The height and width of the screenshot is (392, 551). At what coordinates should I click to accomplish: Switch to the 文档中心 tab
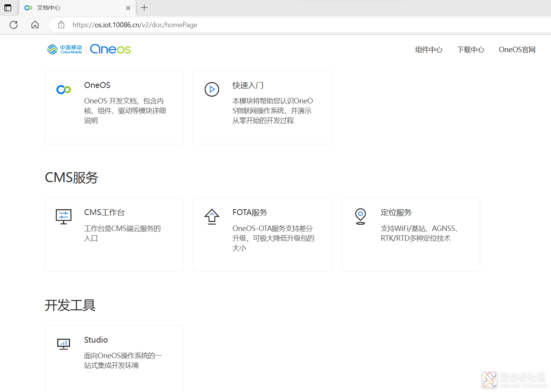(x=77, y=8)
